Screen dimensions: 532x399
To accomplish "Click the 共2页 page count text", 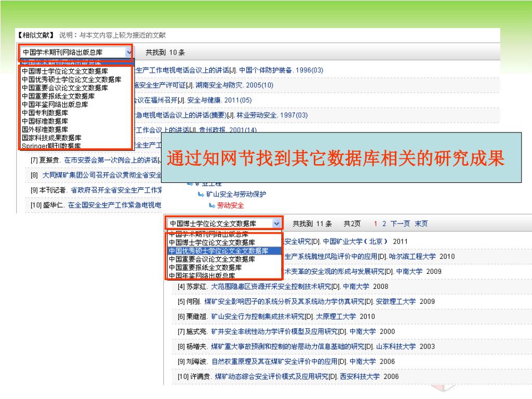I will (352, 223).
